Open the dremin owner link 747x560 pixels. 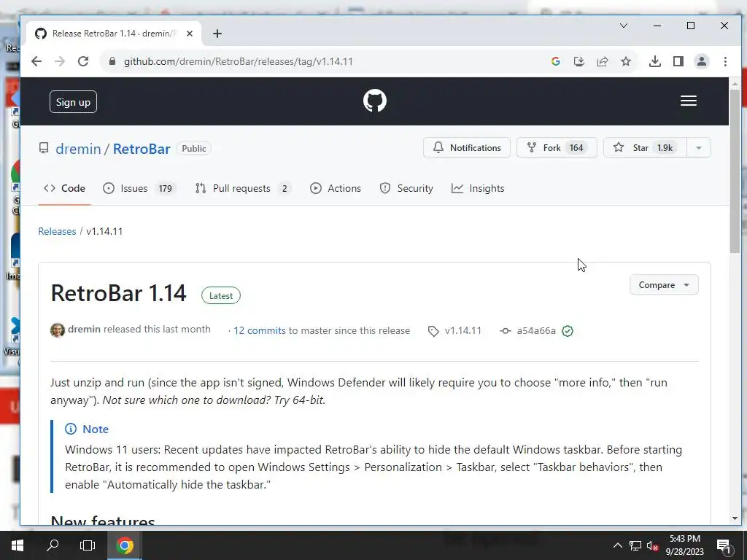[78, 149]
